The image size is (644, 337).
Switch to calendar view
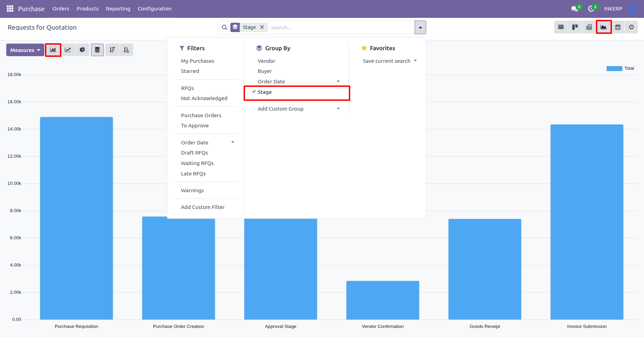[618, 27]
